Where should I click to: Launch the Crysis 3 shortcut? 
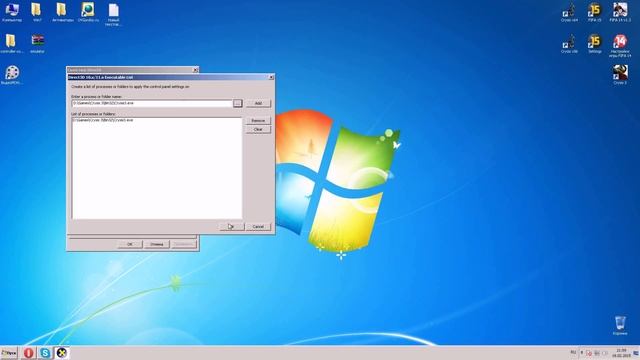tap(620, 74)
